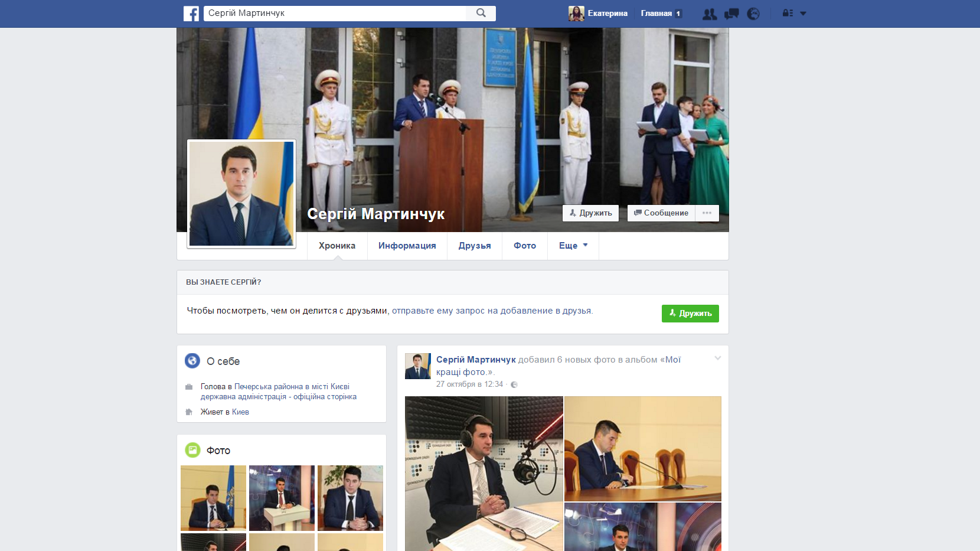Click the house icon beside Живет в

click(x=189, y=412)
